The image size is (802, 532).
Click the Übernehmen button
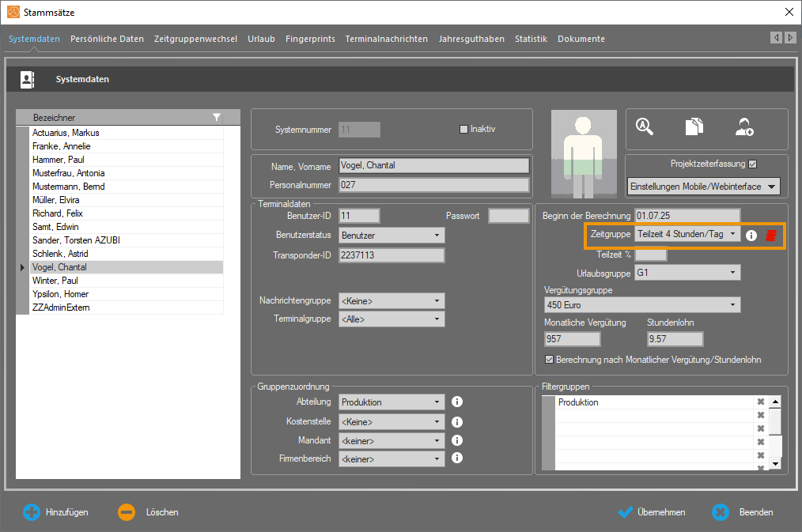(x=652, y=512)
